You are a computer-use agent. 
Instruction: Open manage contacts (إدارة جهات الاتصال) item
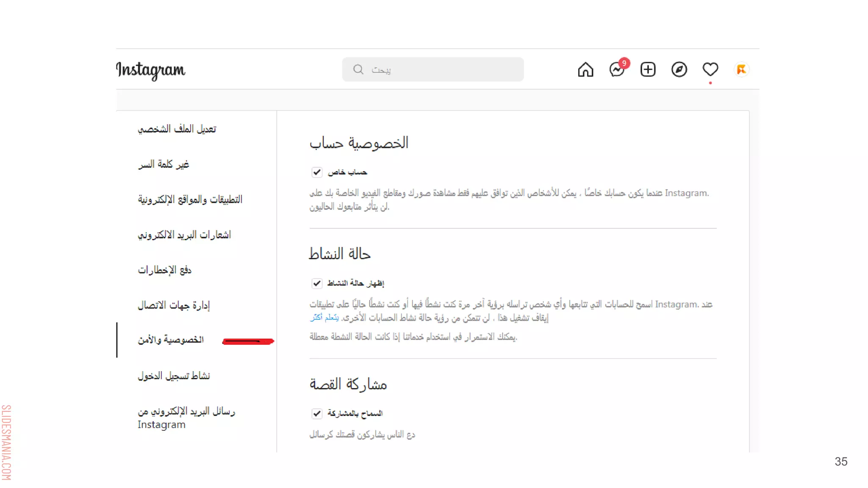(174, 305)
